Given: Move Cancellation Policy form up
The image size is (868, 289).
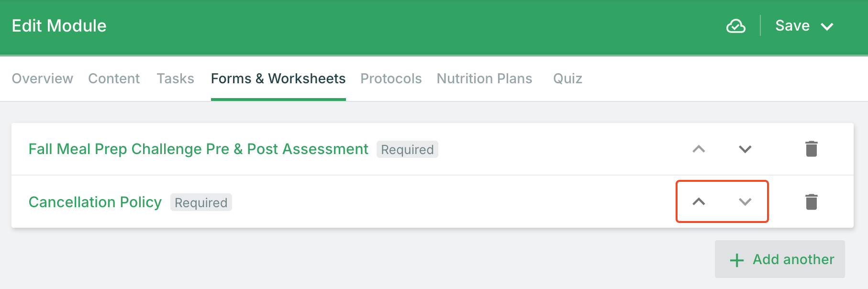Looking at the screenshot, I should [x=699, y=201].
